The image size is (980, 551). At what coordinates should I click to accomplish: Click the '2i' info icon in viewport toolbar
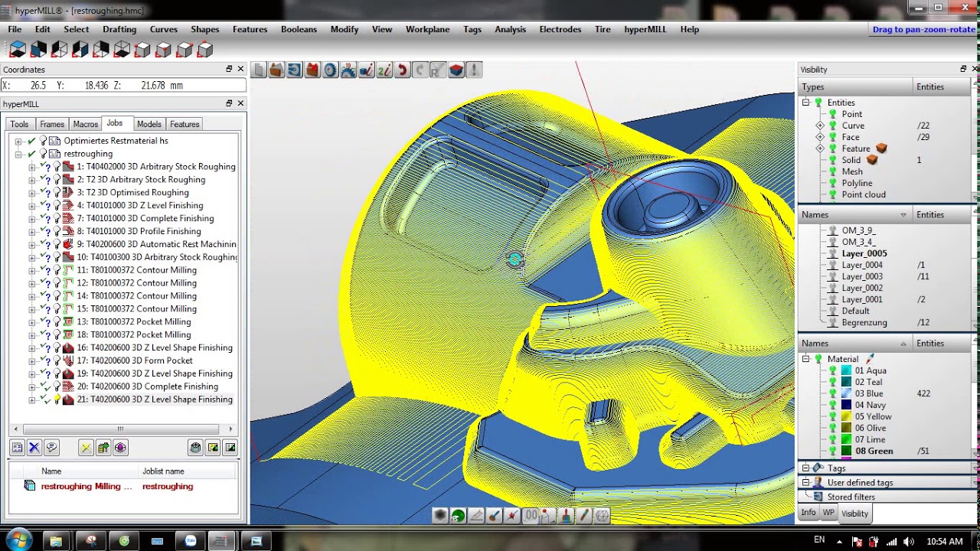384,70
